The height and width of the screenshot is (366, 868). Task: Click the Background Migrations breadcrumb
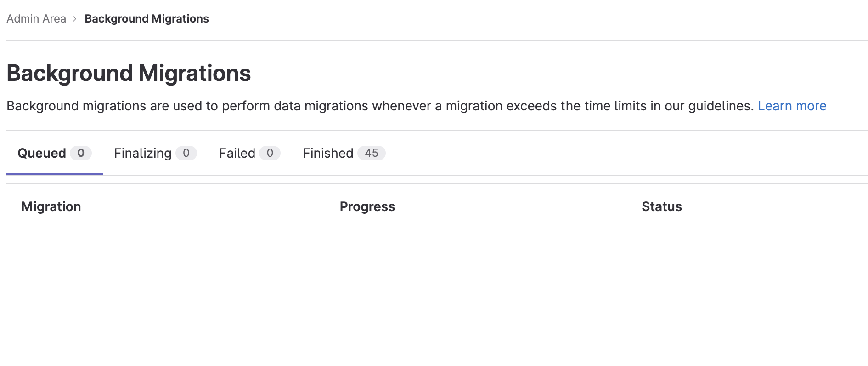(147, 18)
